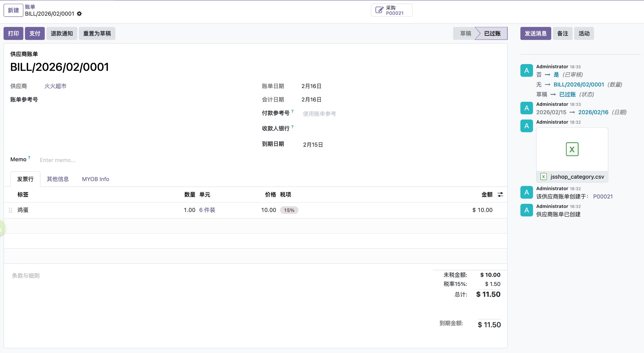Click the 金额 column header
644x353 pixels.
487,195
